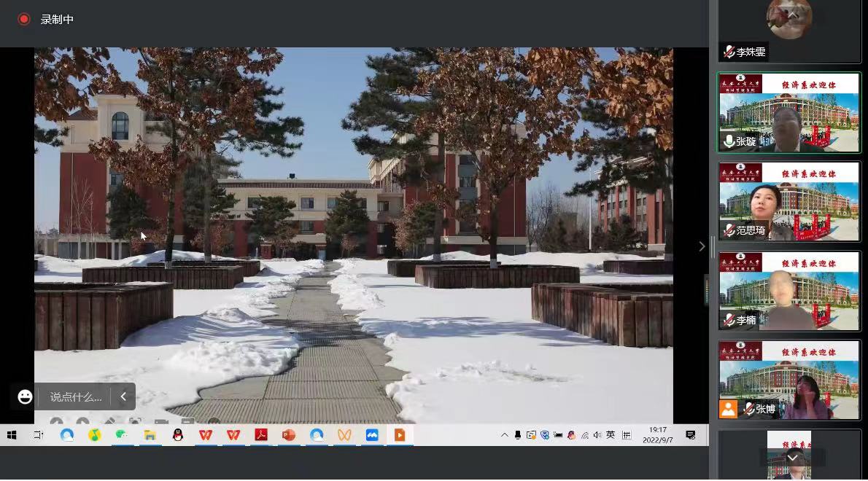Click the Windows Start button

click(x=12, y=435)
